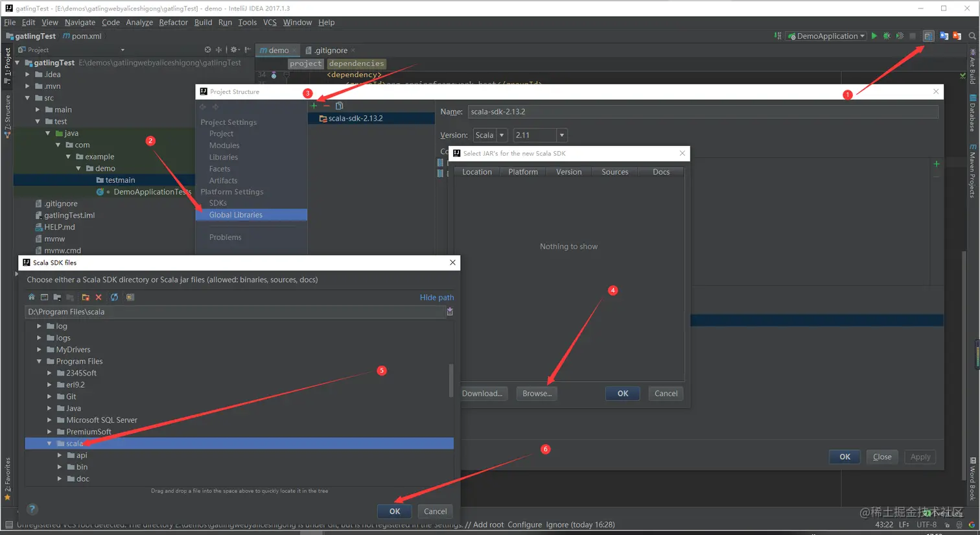Collapse the Program Files folder
Viewport: 980px width, 535px height.
click(40, 361)
